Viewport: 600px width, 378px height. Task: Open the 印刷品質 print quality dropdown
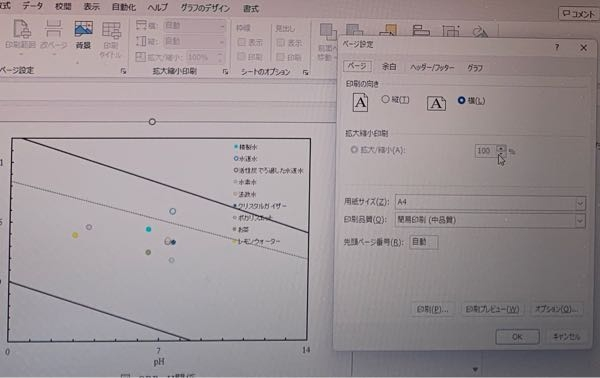pyautogui.click(x=580, y=220)
